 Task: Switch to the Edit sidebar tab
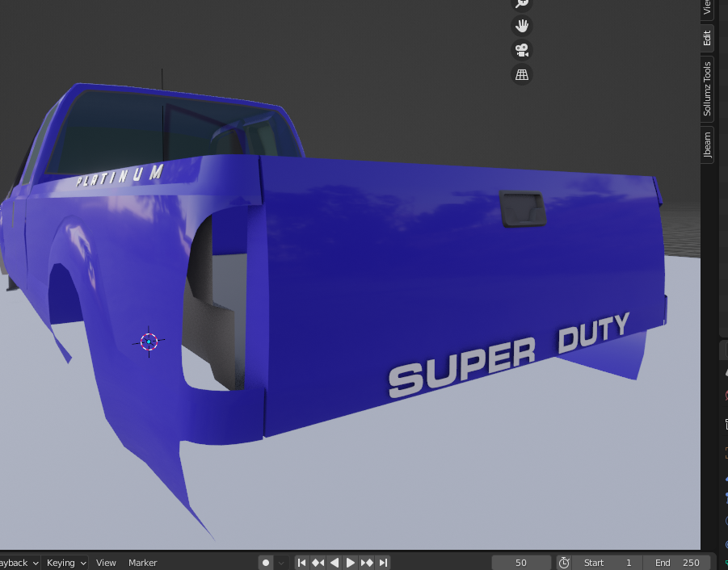[x=707, y=38]
